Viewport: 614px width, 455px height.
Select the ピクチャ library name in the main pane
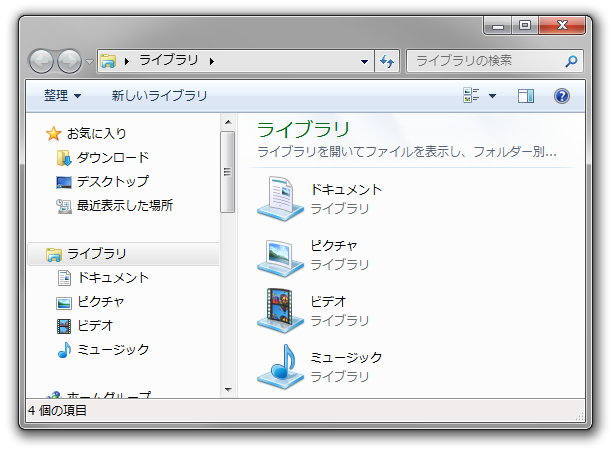(x=334, y=246)
